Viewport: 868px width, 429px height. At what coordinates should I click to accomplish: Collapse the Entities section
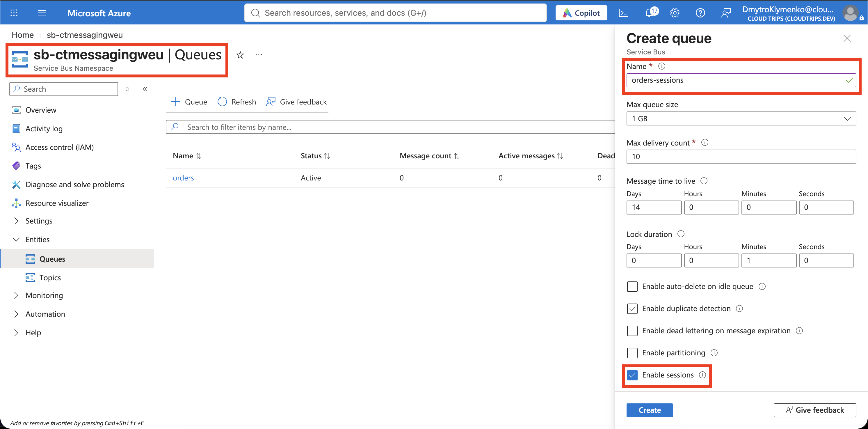pos(16,240)
